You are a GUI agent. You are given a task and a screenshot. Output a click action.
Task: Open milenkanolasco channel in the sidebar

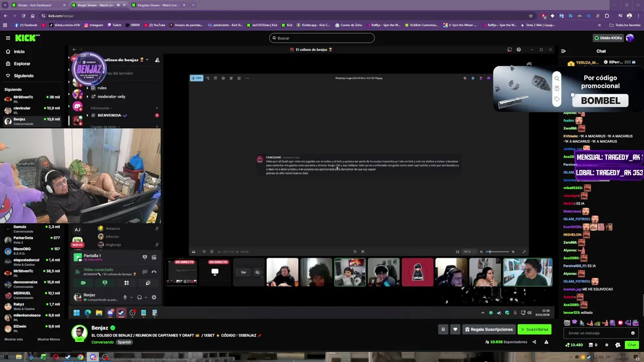pyautogui.click(x=32, y=317)
